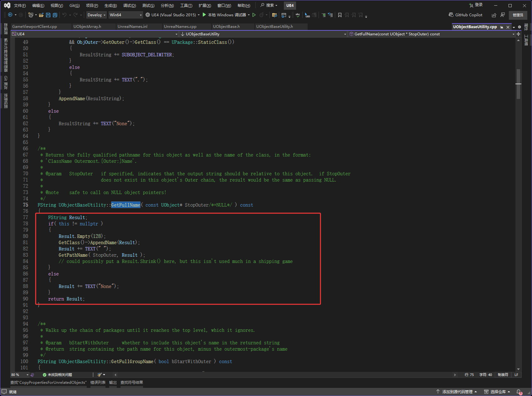Click the Save All double-disk icon
This screenshot has height=396, width=532.
click(55, 15)
